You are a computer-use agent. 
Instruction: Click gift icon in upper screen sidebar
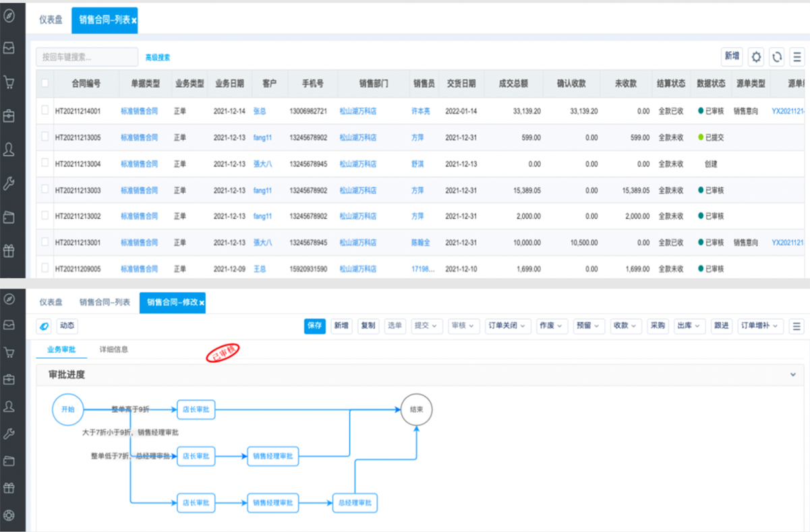click(x=9, y=251)
